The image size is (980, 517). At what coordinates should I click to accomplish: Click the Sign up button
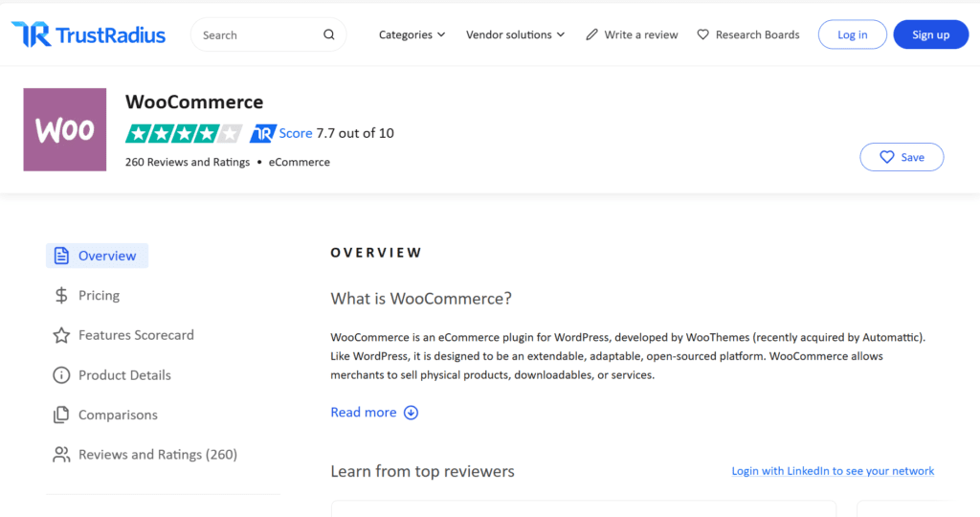click(x=930, y=34)
